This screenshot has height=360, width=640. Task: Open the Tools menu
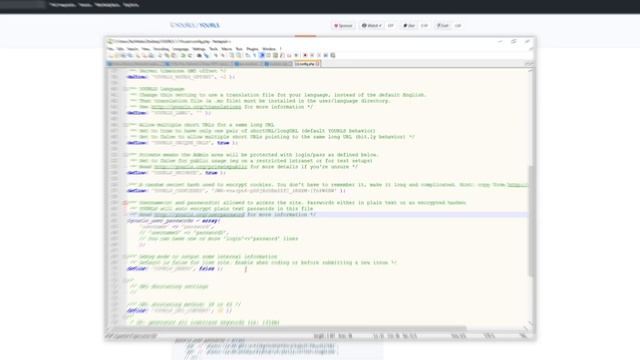point(213,49)
